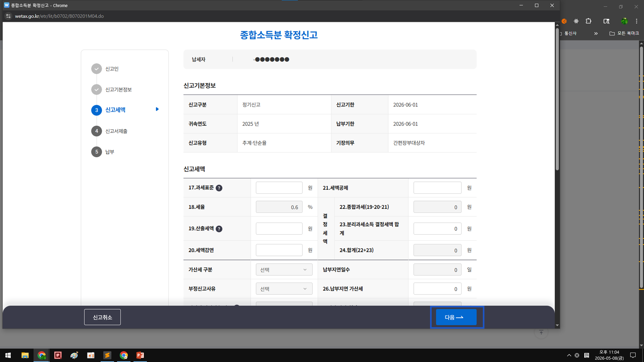The width and height of the screenshot is (644, 362).
Task: Open the green Chrome profile avatar
Action: [624, 21]
